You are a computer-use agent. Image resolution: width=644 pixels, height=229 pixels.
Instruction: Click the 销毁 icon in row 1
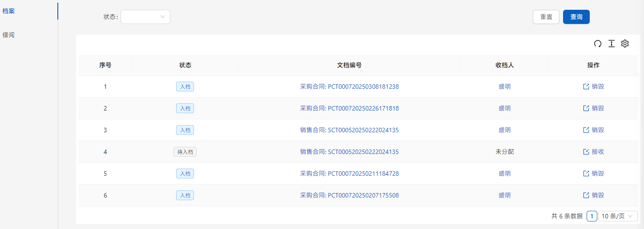tap(586, 87)
